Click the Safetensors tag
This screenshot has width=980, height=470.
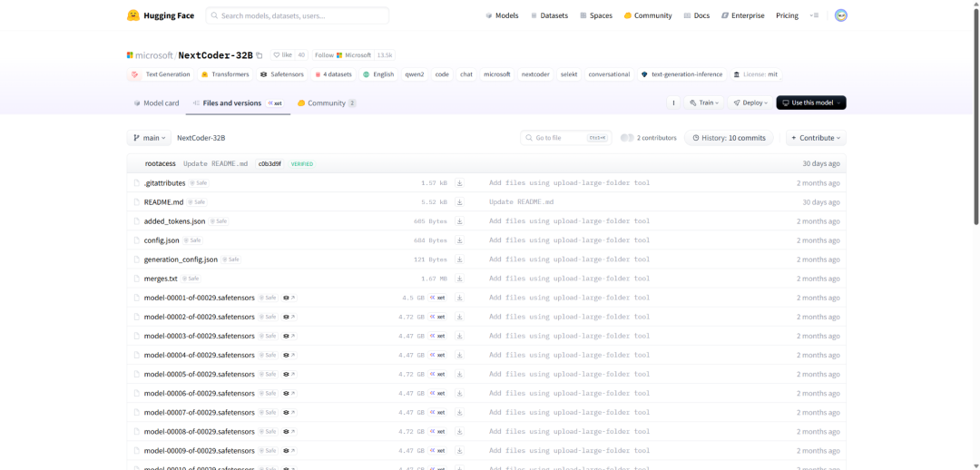pos(282,74)
